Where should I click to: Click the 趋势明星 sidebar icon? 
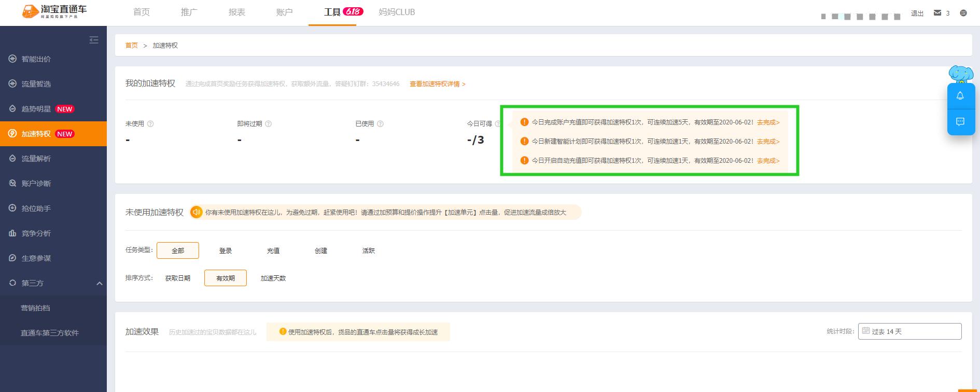pos(12,109)
